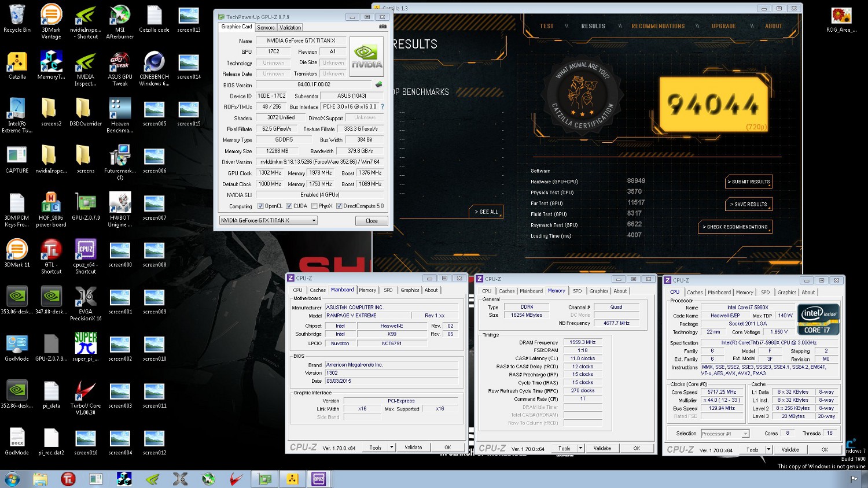
Task: Open the RECOMMENDATIONS tab in Catzilla
Action: click(658, 26)
